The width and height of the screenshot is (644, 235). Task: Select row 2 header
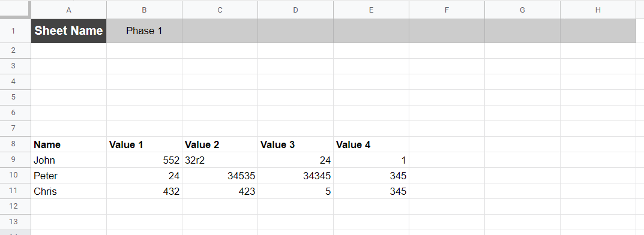click(x=15, y=50)
